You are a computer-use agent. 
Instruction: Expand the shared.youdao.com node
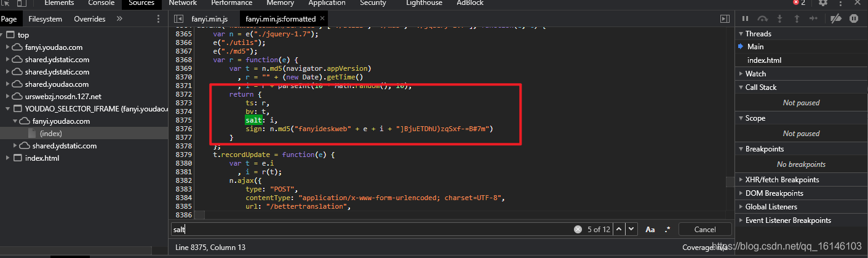click(x=8, y=84)
